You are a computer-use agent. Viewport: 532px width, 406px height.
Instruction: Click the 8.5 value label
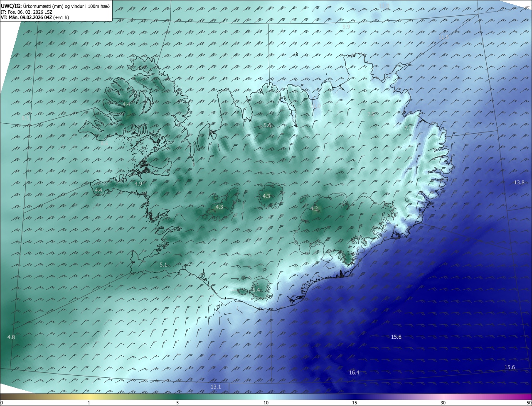pyautogui.click(x=26, y=118)
